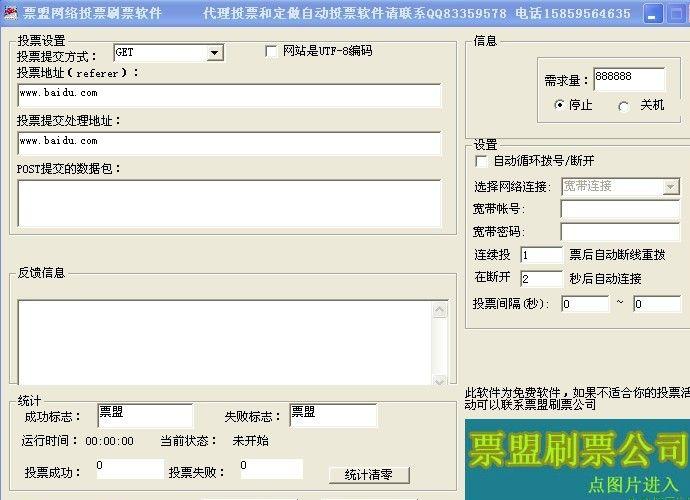Click the 投票地址 referer input field
The height and width of the screenshot is (500, 690).
[228, 94]
